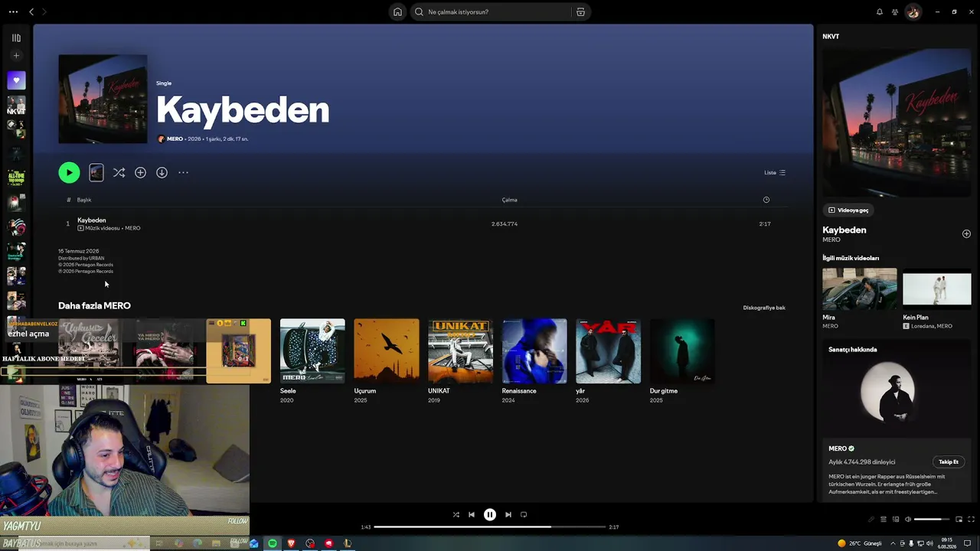The width and height of the screenshot is (980, 551).
Task: Open the NKVT playlist in sidebar
Action: [x=16, y=106]
